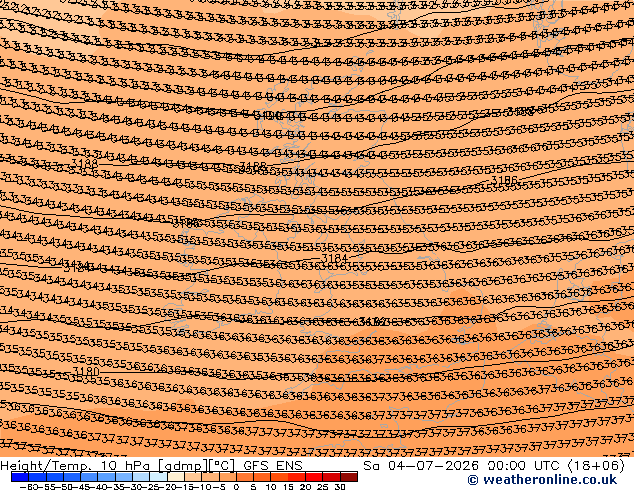Click the '-30' legend scale value
The width and height of the screenshot is (634, 490).
click(x=136, y=487)
